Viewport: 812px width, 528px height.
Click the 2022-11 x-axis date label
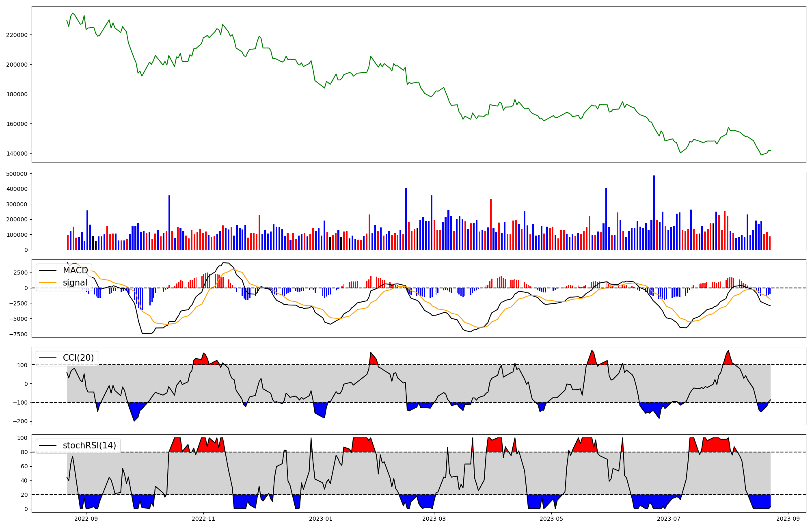coord(203,519)
